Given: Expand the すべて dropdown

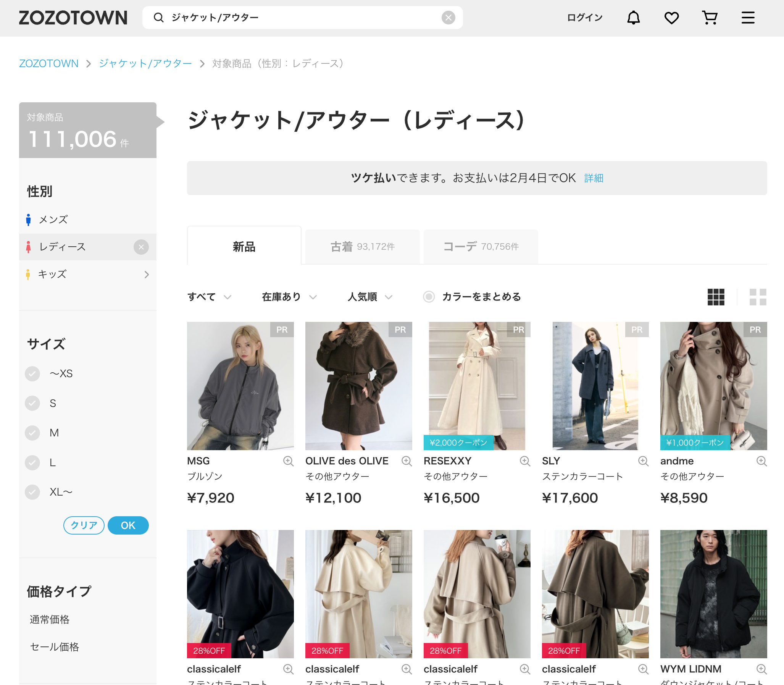Looking at the screenshot, I should pyautogui.click(x=209, y=297).
